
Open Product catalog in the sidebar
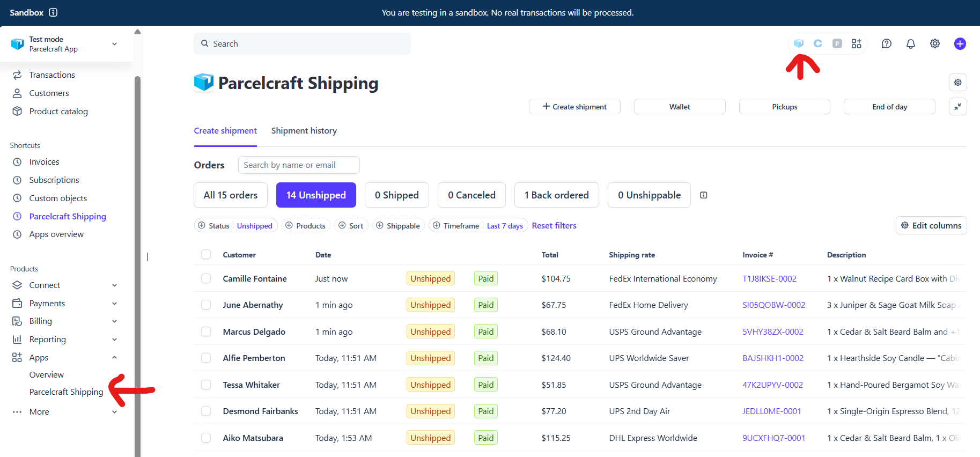(58, 112)
